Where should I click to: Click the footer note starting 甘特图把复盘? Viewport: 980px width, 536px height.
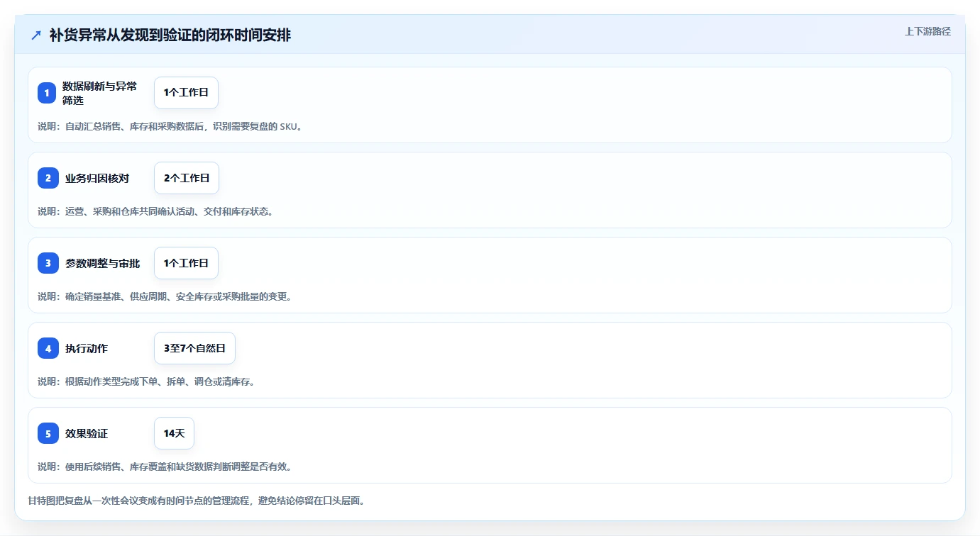coord(197,501)
